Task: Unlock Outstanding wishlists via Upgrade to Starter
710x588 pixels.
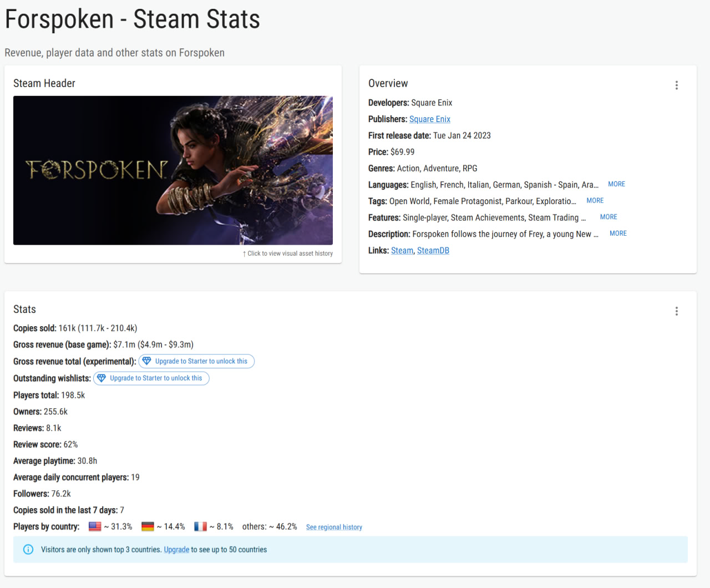Action: [x=151, y=378]
